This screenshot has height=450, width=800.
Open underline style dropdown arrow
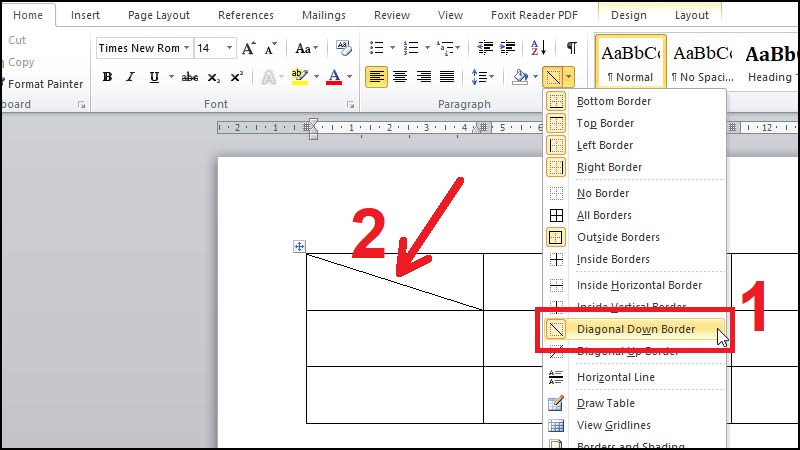tap(171, 77)
